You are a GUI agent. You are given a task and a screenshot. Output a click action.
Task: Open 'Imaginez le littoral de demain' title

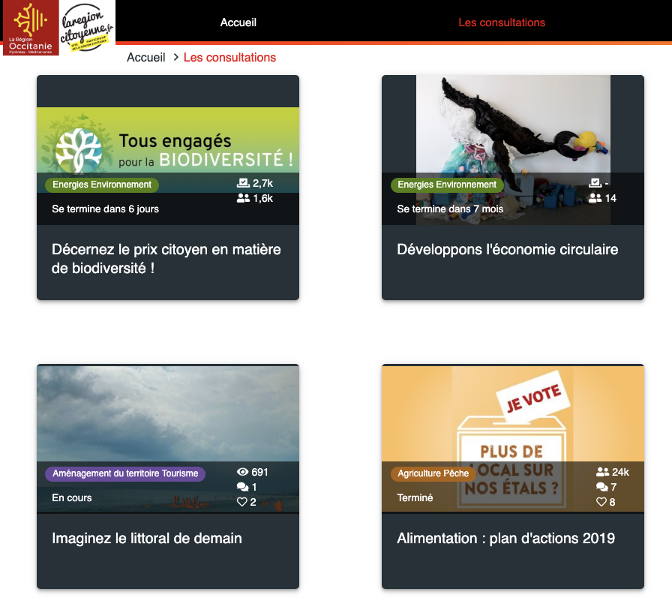tap(147, 539)
